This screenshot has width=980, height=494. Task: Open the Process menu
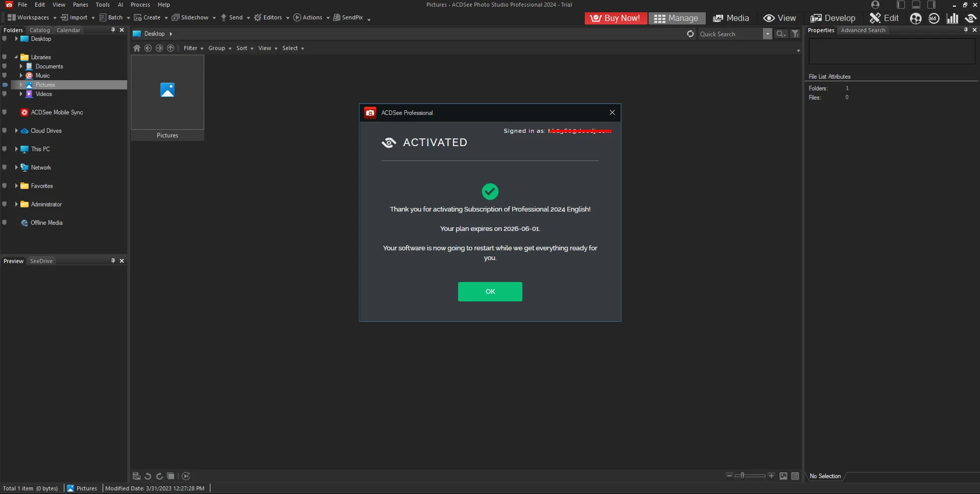(140, 5)
